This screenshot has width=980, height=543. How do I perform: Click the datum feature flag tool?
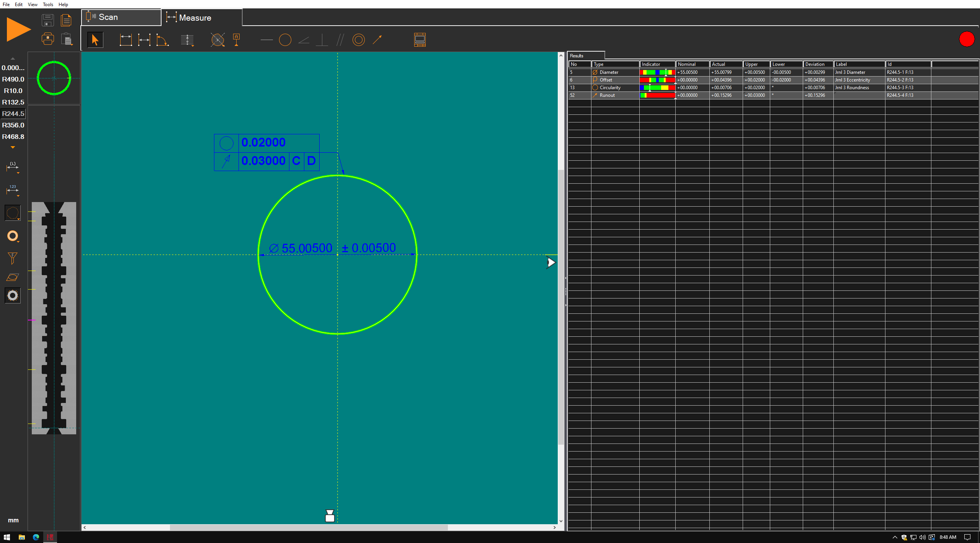[237, 40]
